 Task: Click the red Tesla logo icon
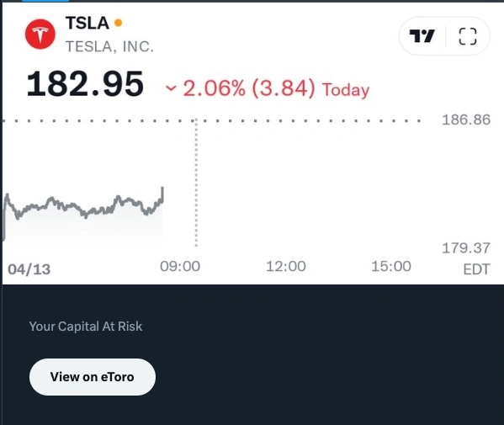40,34
